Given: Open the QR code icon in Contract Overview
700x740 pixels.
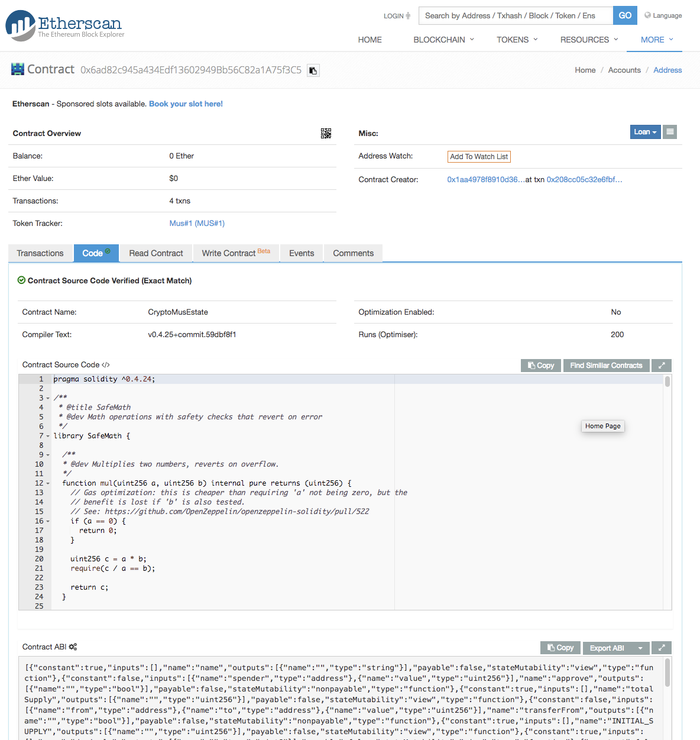Looking at the screenshot, I should coord(326,133).
